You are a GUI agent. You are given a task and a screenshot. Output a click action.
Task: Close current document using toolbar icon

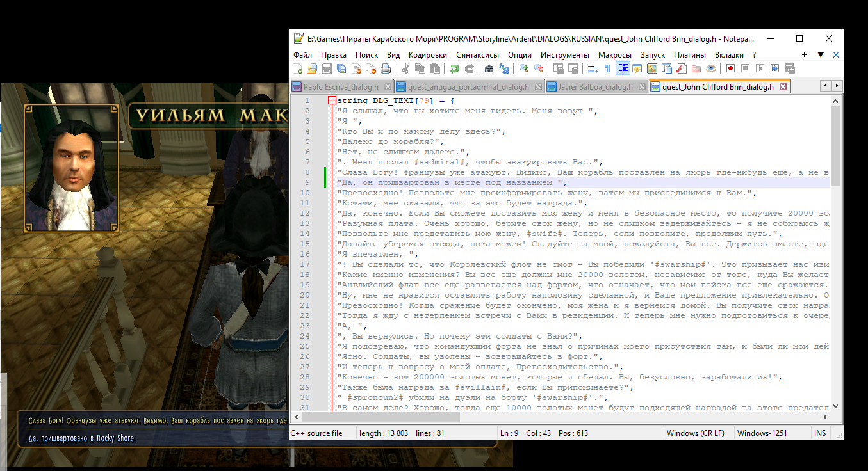356,68
